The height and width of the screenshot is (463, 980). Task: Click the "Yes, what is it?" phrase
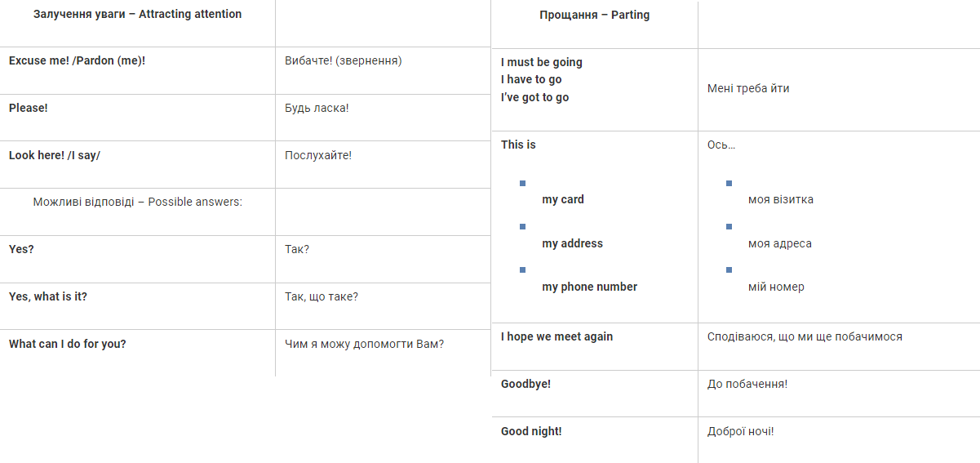pos(48,296)
